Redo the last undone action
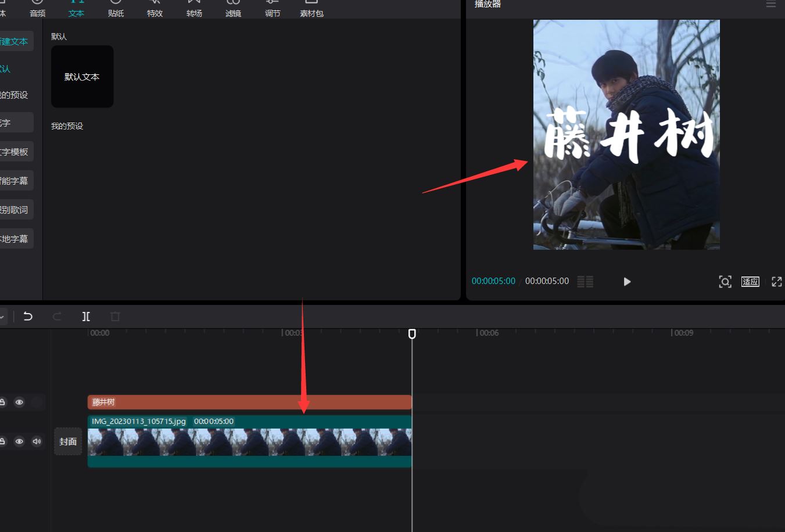 [x=57, y=317]
